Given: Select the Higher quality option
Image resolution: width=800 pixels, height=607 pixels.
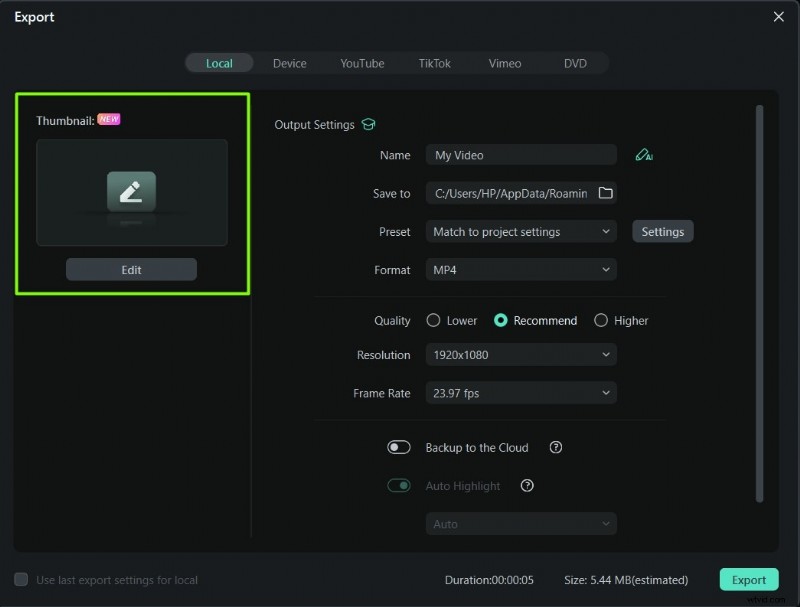Looking at the screenshot, I should coord(600,320).
